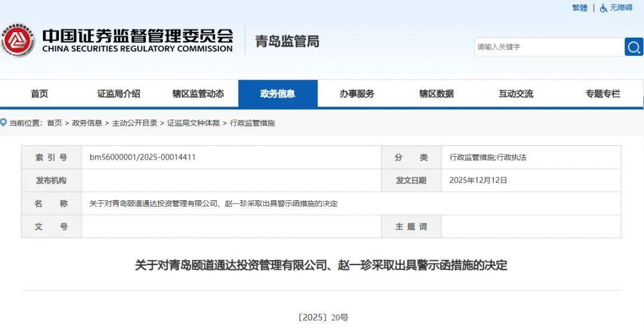This screenshot has height=330, width=644.
Task: Switch to Traditional Chinese via 繁體
Action: 580,8
